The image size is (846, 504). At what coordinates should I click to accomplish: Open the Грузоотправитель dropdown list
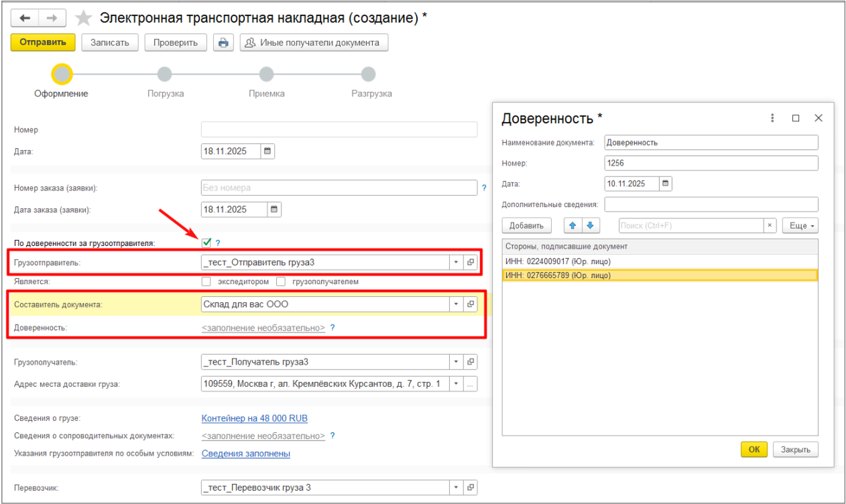(457, 262)
